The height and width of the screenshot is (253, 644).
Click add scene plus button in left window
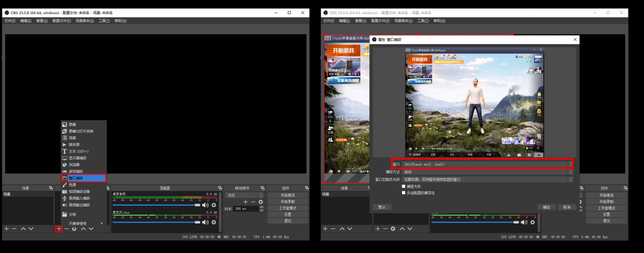click(7, 229)
